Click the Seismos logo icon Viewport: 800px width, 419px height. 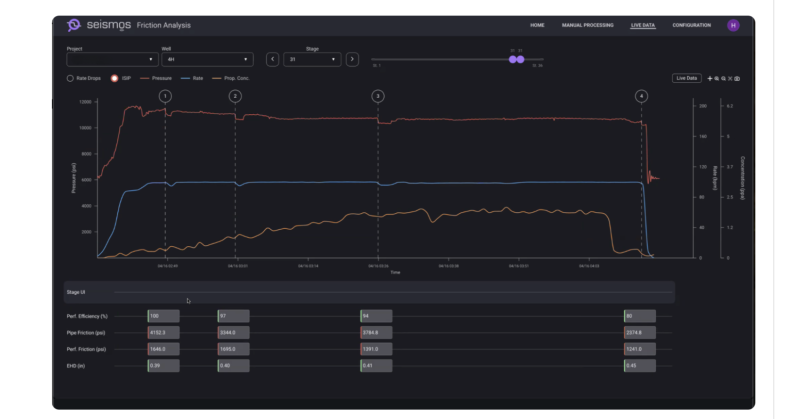pyautogui.click(x=73, y=25)
